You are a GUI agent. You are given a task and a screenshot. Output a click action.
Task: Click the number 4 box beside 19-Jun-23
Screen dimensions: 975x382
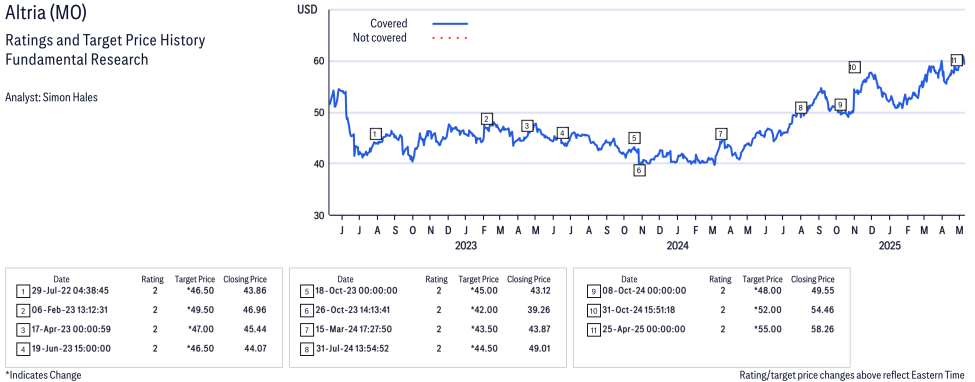(x=22, y=348)
